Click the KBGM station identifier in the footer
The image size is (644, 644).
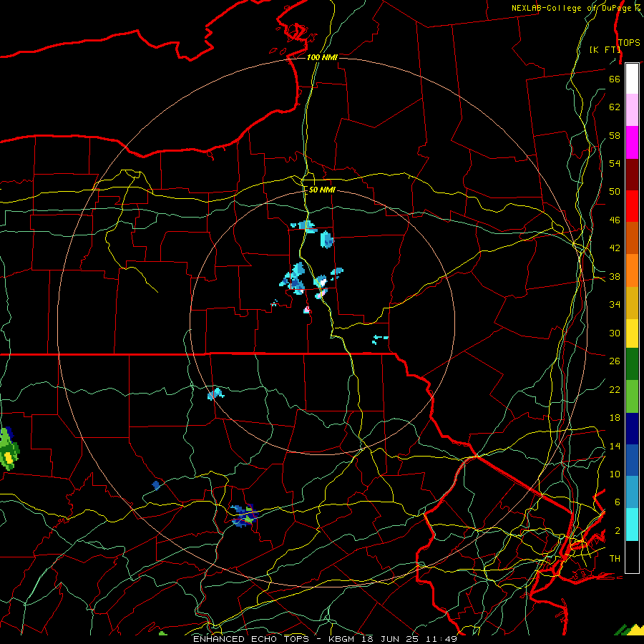[341, 639]
